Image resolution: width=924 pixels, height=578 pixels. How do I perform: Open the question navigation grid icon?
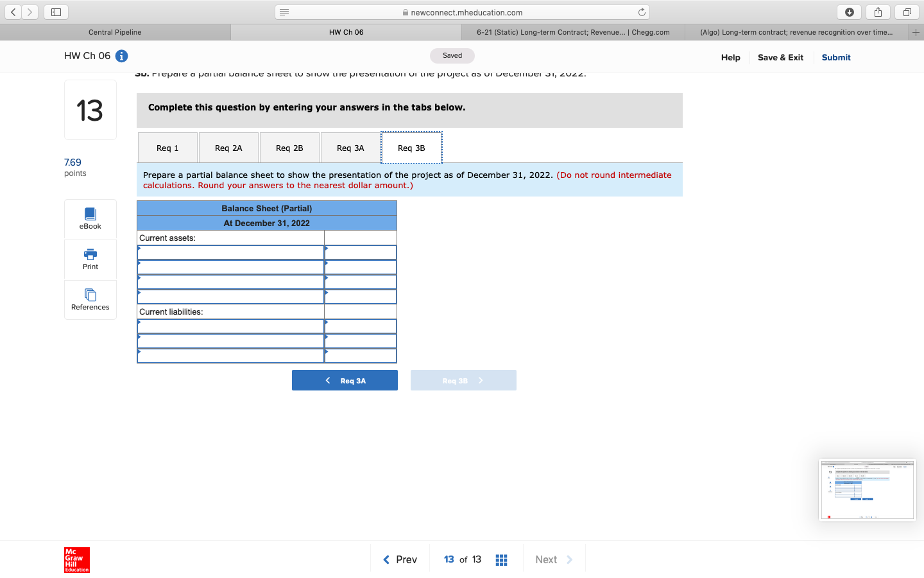pos(501,559)
